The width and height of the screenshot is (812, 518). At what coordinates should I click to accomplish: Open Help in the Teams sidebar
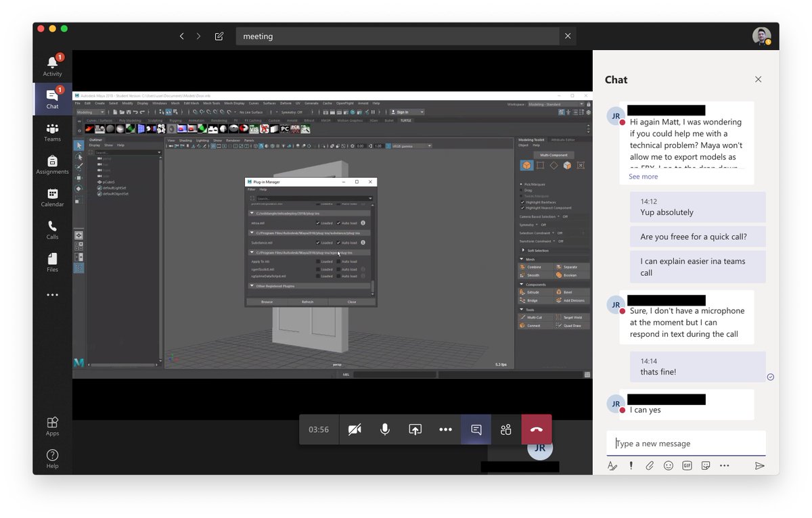click(x=52, y=458)
